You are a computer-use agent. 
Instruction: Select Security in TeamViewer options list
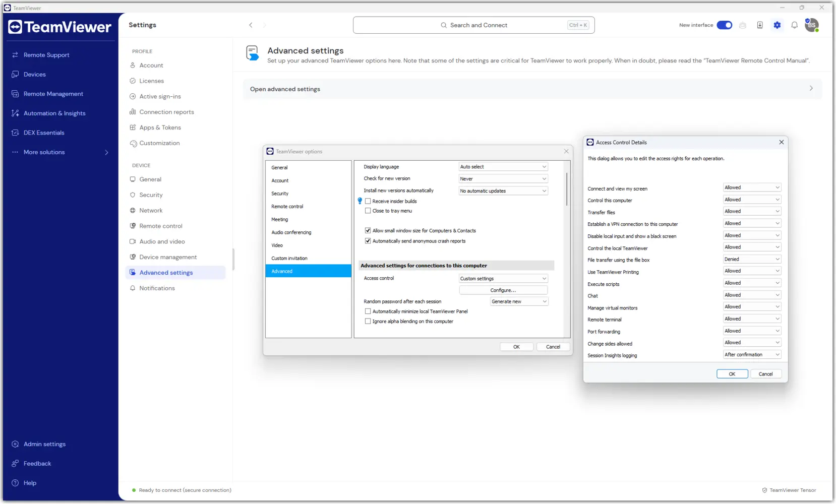(308, 194)
